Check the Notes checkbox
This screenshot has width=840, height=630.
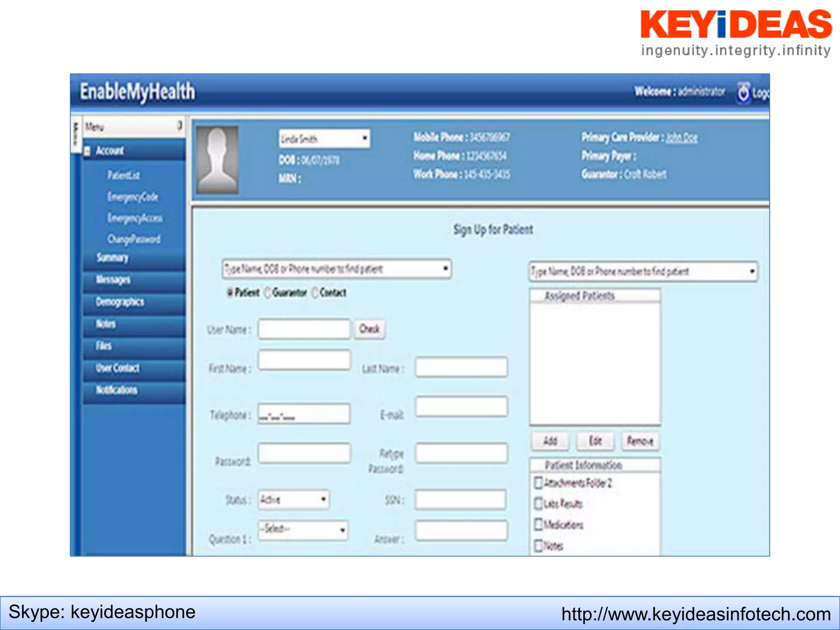(539, 546)
